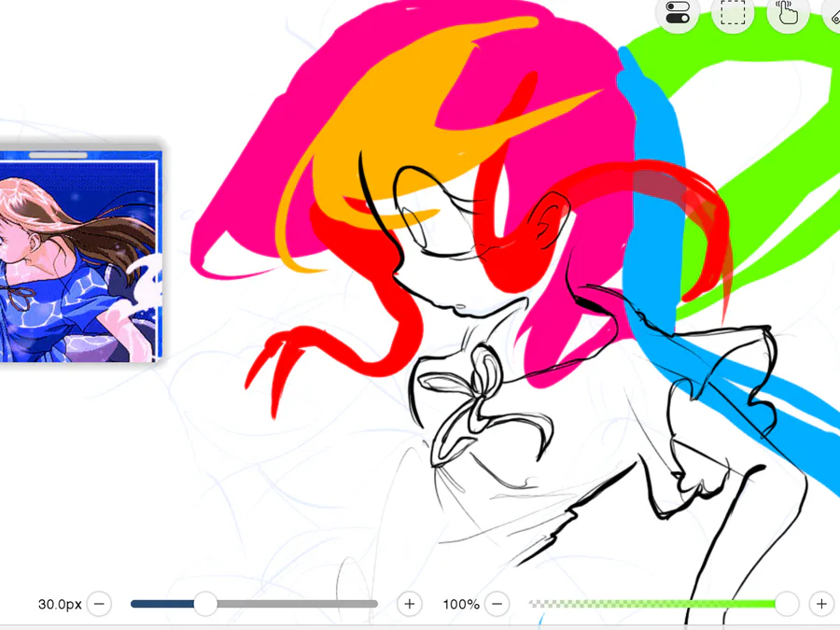Open the partially visible eraser tool
The width and height of the screenshot is (840, 630).
833,15
